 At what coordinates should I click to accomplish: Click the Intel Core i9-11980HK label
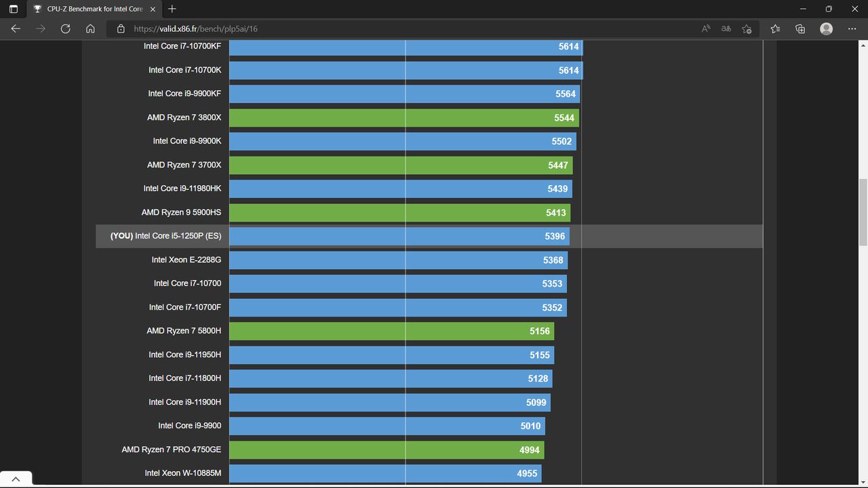182,188
